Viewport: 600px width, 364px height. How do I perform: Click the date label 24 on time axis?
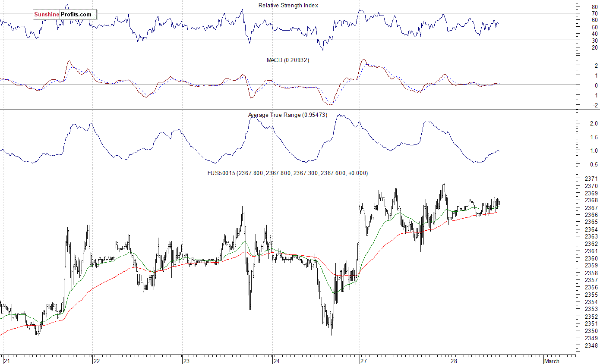(x=276, y=361)
